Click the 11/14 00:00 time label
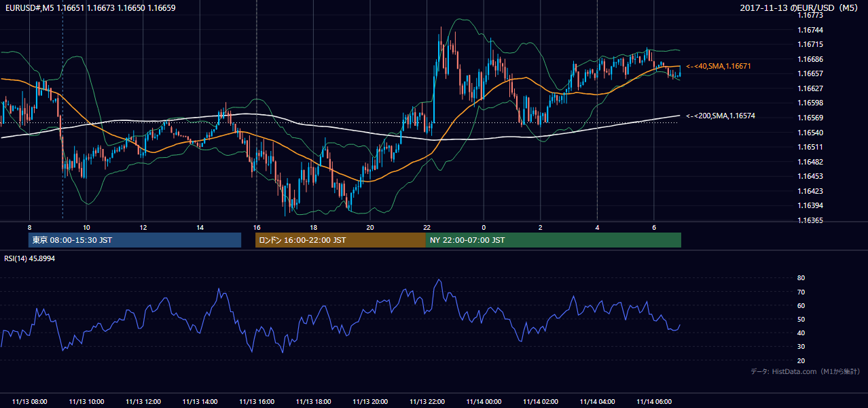The image size is (868, 408). coord(484,402)
